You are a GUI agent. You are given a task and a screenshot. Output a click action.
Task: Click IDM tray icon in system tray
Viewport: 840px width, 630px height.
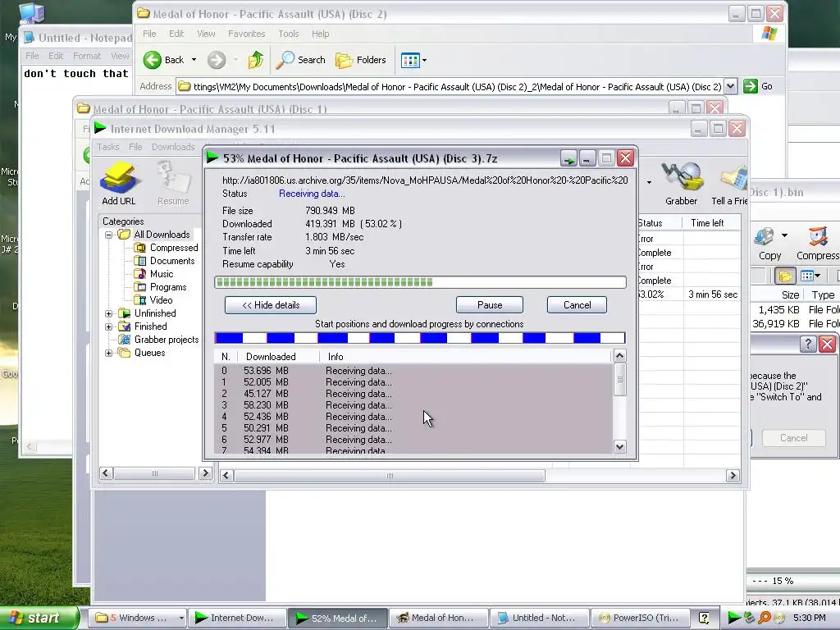tap(734, 618)
